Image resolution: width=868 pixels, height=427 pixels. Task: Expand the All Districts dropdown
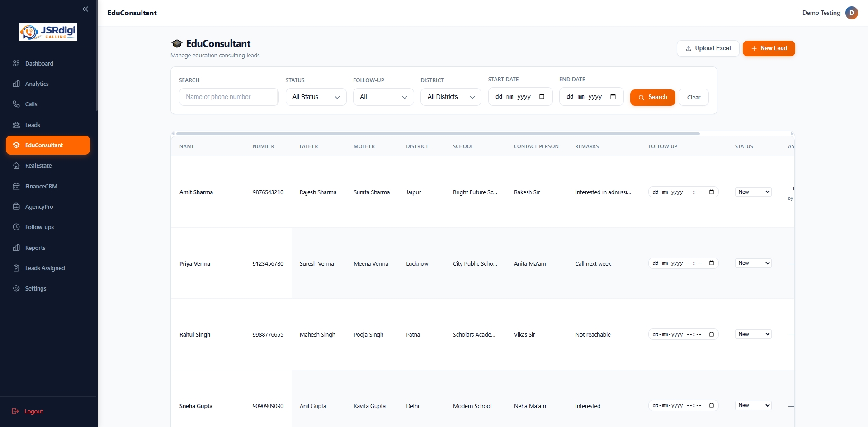coord(451,97)
